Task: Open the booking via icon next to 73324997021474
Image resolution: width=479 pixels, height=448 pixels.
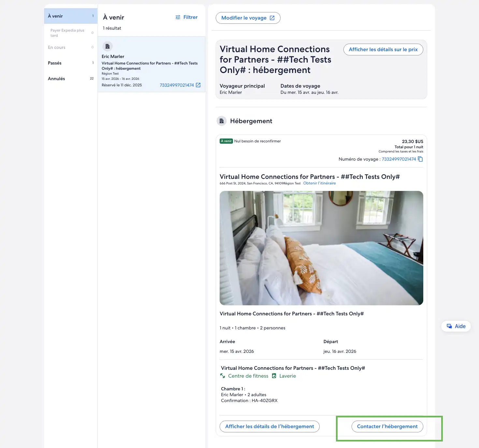Action: click(x=198, y=85)
